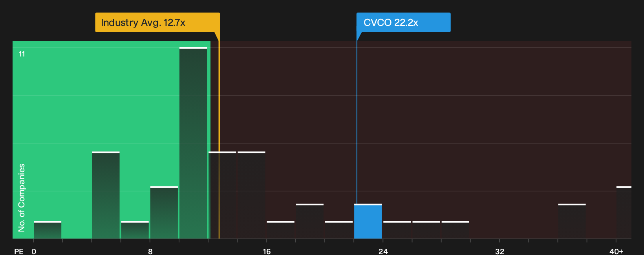Screen dimensions: 644x255
Task: Click the bar just right of PE 8
Action: coord(164,213)
